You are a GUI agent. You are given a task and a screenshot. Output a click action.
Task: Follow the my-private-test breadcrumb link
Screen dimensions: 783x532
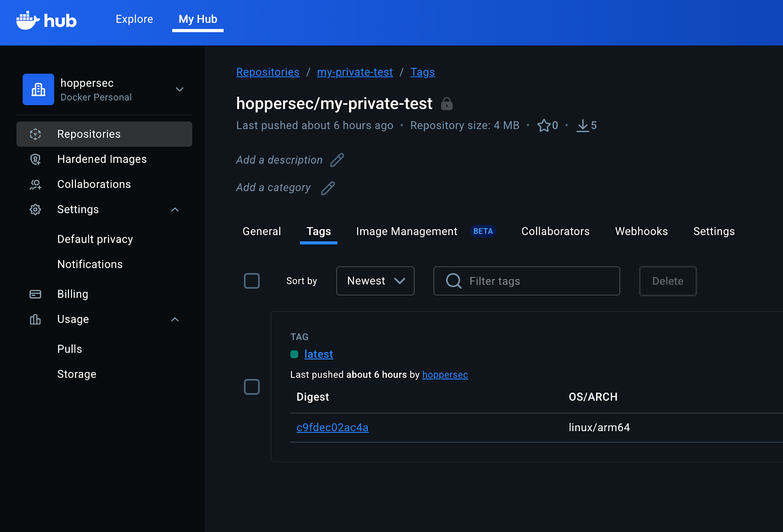click(355, 72)
